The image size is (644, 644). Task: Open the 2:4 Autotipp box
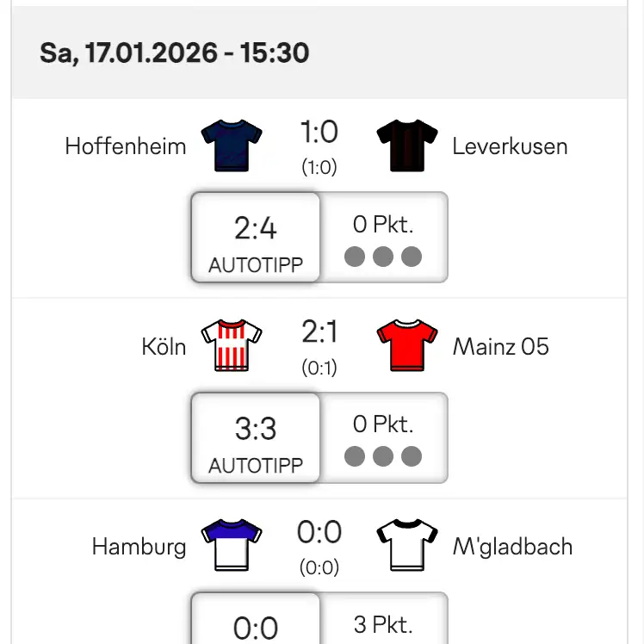[256, 238]
